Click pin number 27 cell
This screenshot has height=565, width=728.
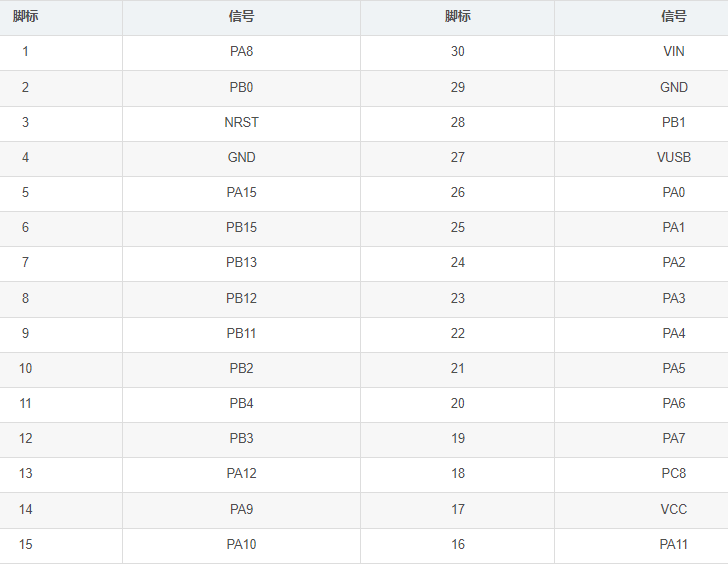pyautogui.click(x=457, y=157)
